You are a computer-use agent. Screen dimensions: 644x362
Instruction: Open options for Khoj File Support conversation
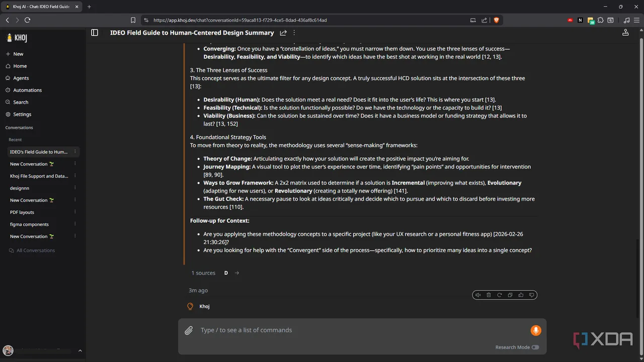tap(75, 176)
